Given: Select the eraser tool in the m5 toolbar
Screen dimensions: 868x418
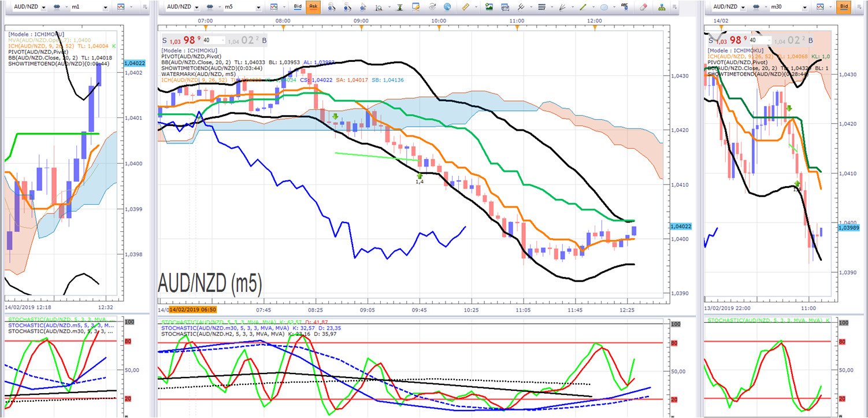Looking at the screenshot, I should 644,7.
